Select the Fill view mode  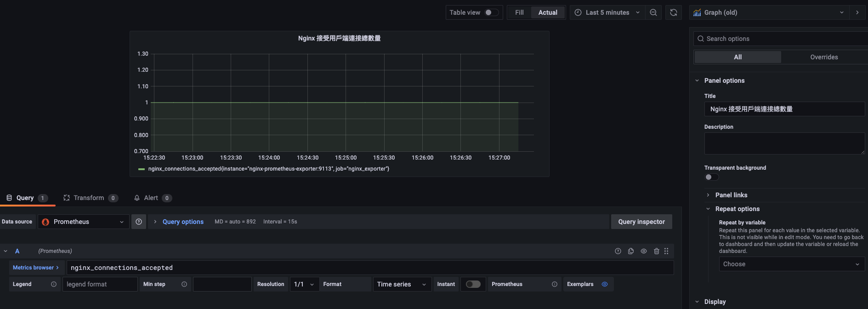[x=519, y=12]
